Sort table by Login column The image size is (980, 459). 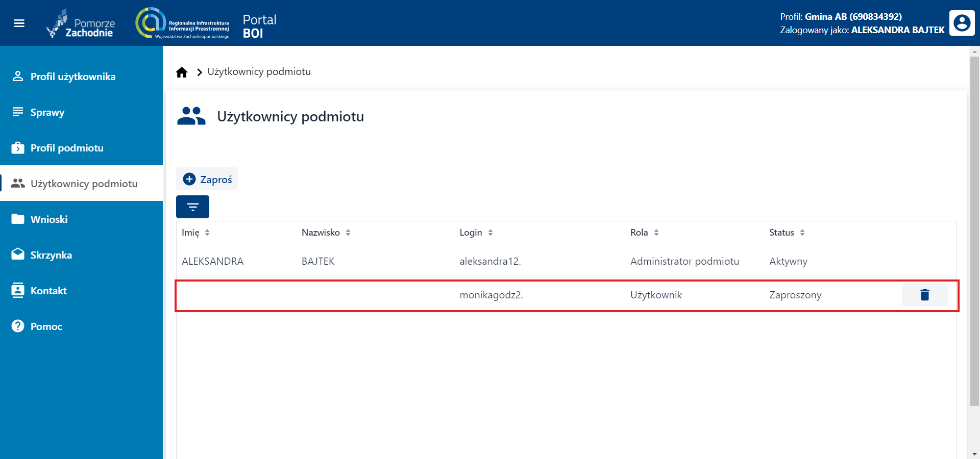click(x=490, y=233)
